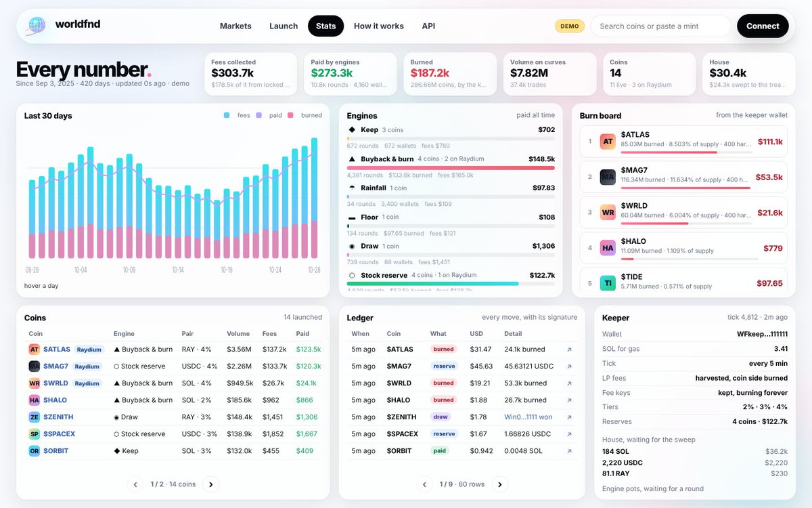Click the Fees collected $303.7k card
Image resolution: width=812 pixels, height=508 pixels.
250,74
